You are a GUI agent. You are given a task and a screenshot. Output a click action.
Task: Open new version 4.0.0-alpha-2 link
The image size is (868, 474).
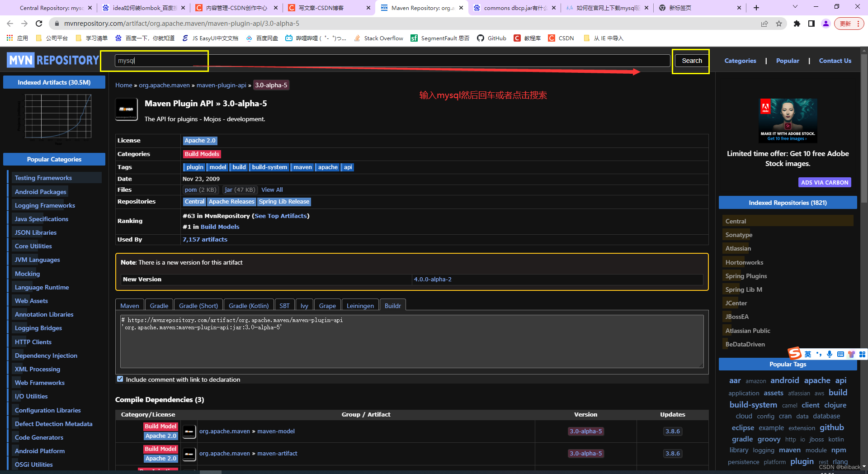[x=433, y=280]
